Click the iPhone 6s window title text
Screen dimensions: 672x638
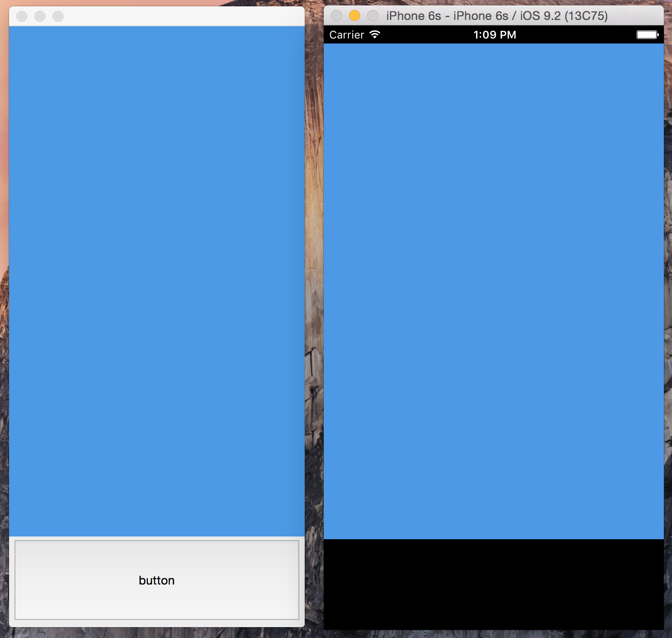pos(497,16)
